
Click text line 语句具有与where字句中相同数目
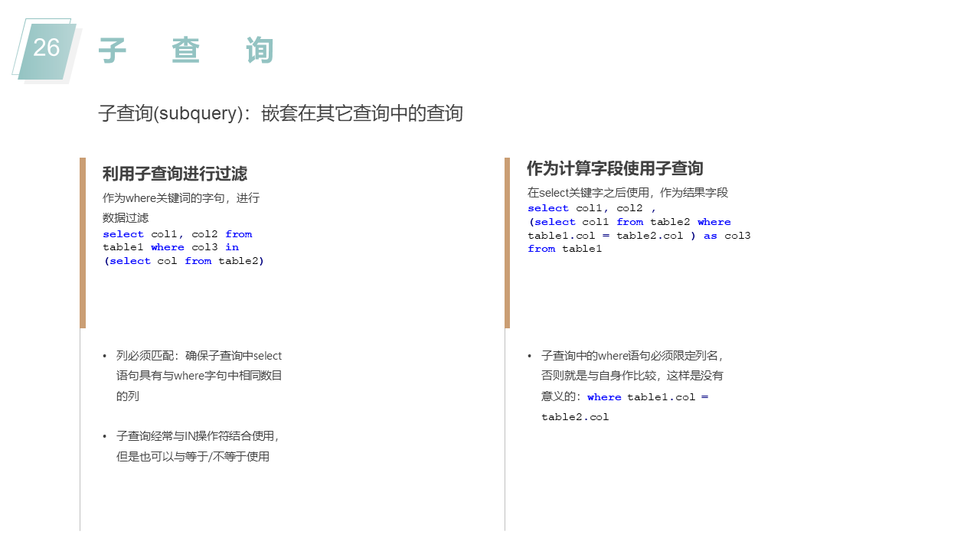(x=199, y=376)
